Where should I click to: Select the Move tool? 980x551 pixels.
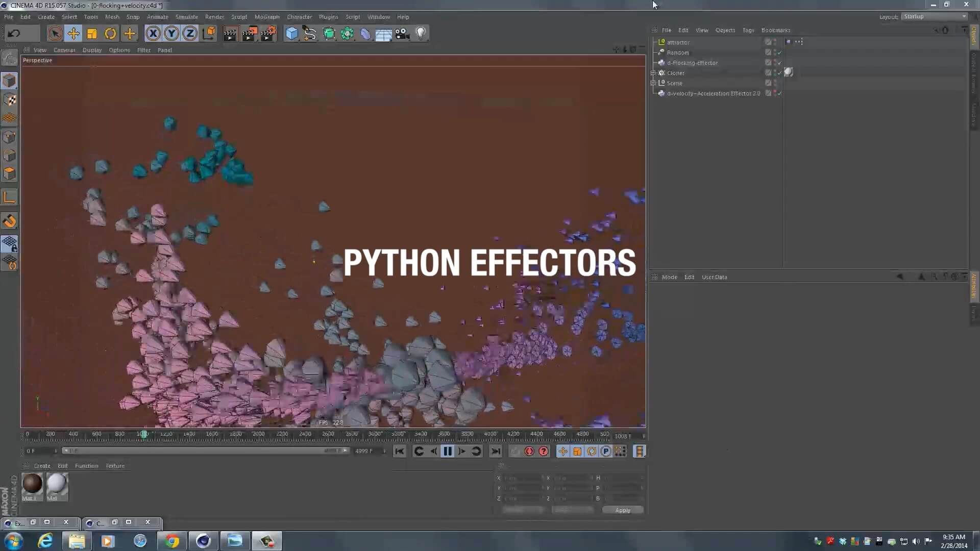[x=73, y=34]
